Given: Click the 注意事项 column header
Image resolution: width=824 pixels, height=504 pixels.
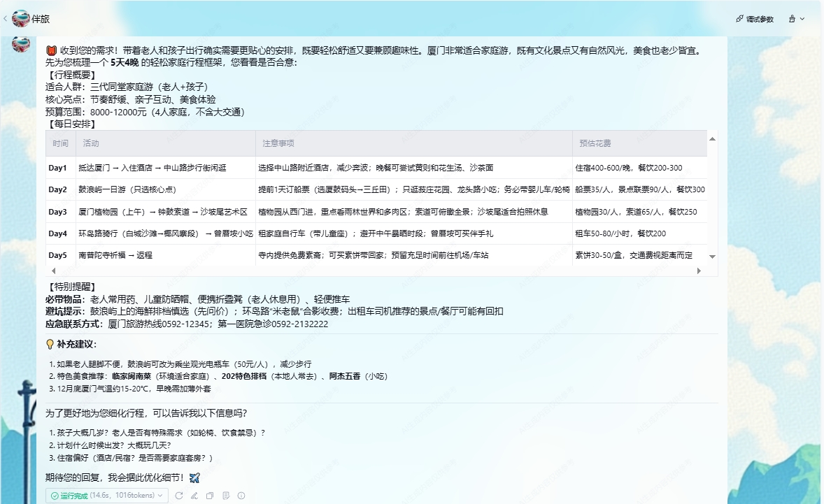Looking at the screenshot, I should click(x=278, y=143).
